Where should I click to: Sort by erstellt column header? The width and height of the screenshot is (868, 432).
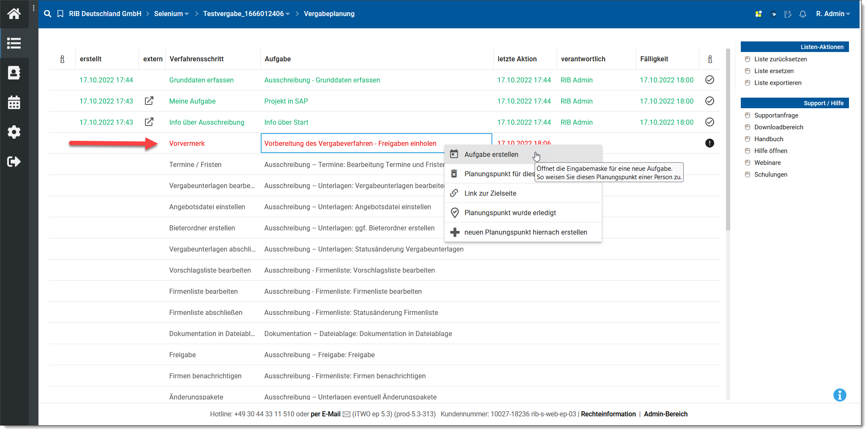[91, 59]
